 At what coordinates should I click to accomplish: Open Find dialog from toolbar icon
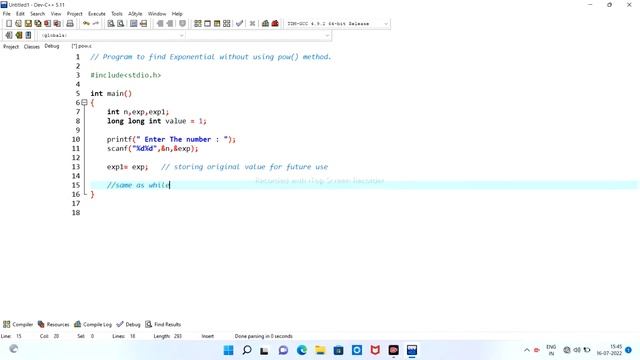click(111, 24)
